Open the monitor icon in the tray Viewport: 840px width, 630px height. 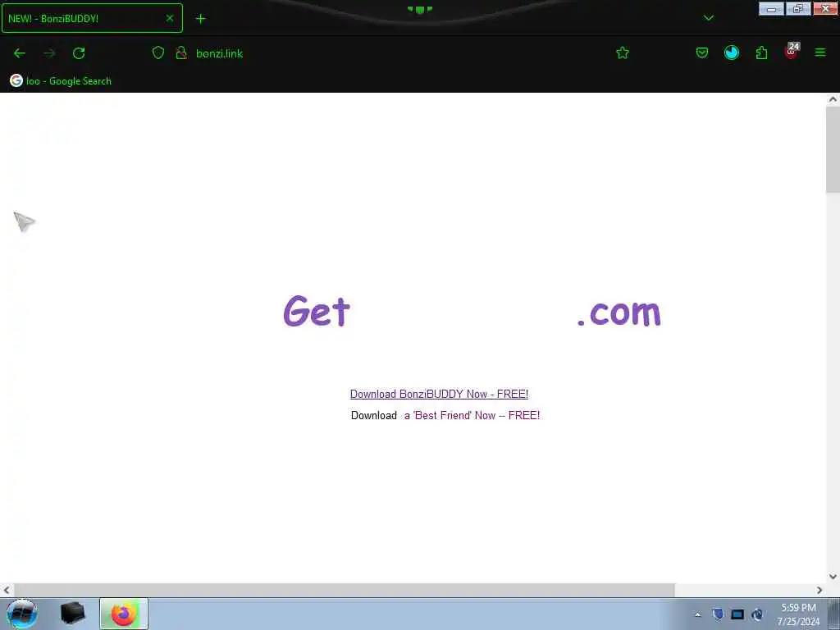[737, 614]
